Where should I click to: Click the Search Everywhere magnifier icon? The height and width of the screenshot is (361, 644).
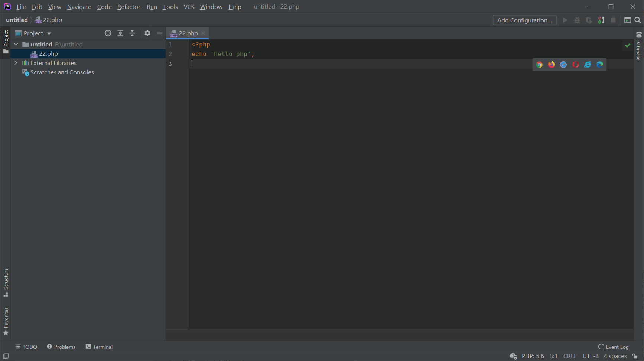coord(638,20)
